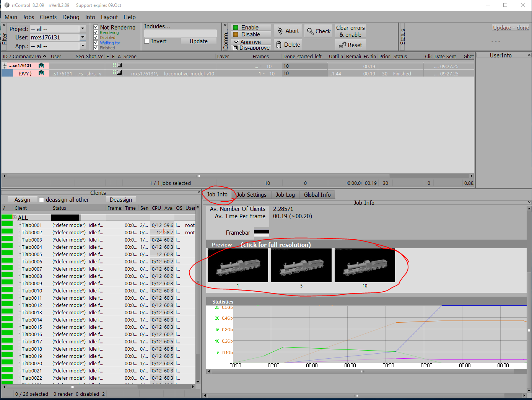Open the Project dropdown

[x=83, y=29]
